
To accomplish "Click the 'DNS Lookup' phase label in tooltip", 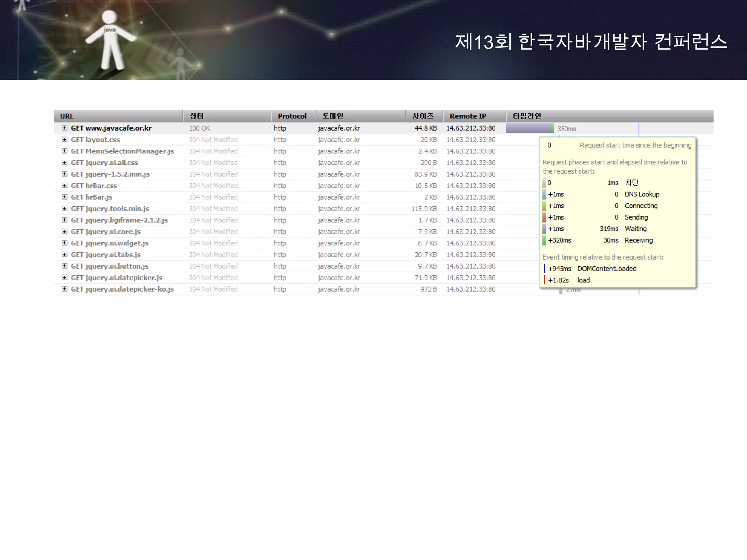I will click(642, 194).
